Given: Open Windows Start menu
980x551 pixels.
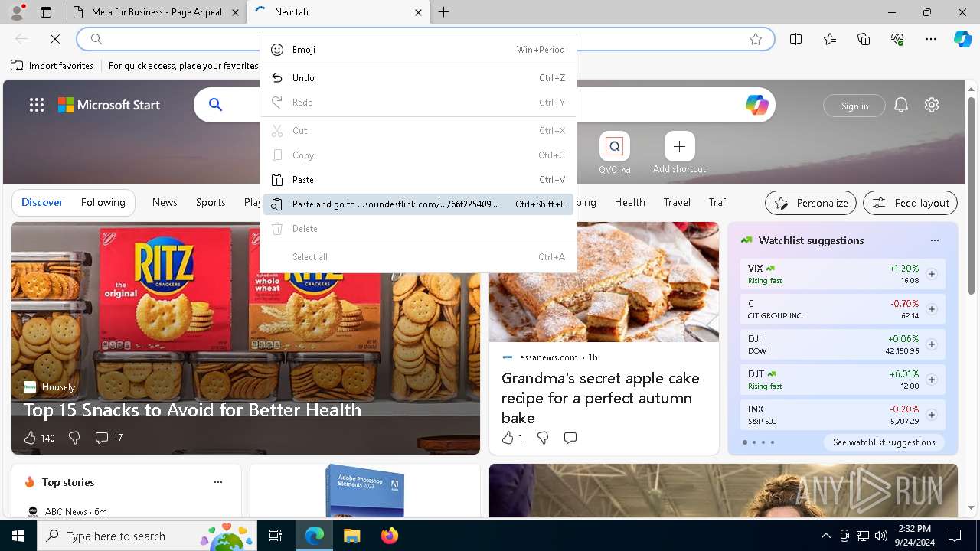Looking at the screenshot, I should [x=18, y=536].
